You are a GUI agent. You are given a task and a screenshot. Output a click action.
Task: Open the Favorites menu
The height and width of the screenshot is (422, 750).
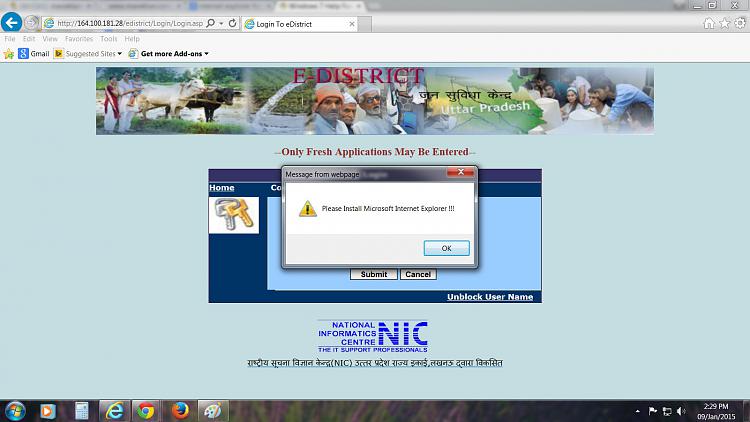pyautogui.click(x=79, y=39)
